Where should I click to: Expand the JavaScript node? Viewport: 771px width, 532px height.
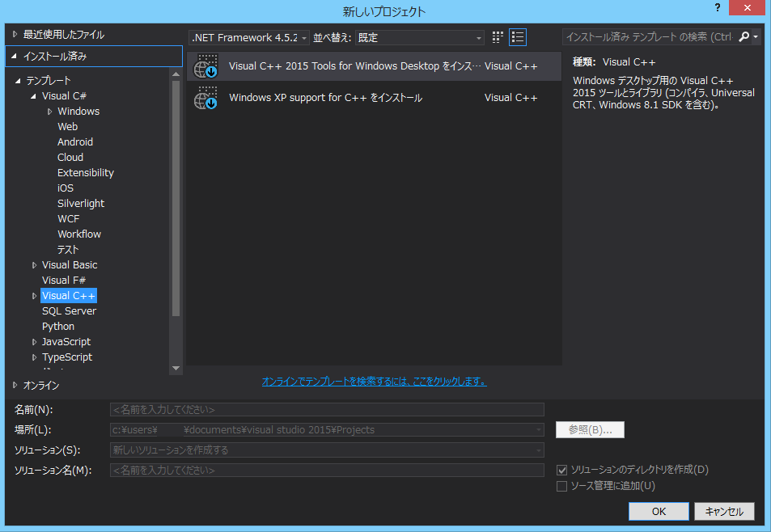34,342
